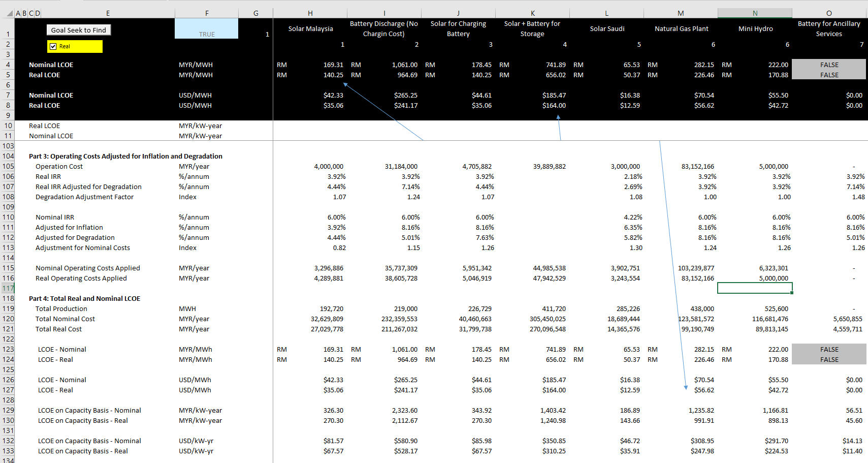Select the "Solar Malaysia" header cell
Screen dimensions: 868x463
[310, 28]
